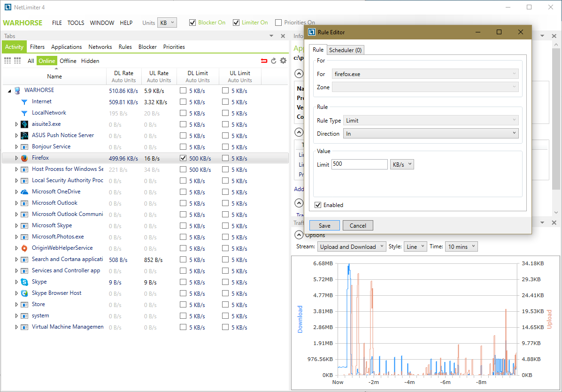Close the Traffic chart panel
562x392 pixels.
pyautogui.click(x=554, y=223)
